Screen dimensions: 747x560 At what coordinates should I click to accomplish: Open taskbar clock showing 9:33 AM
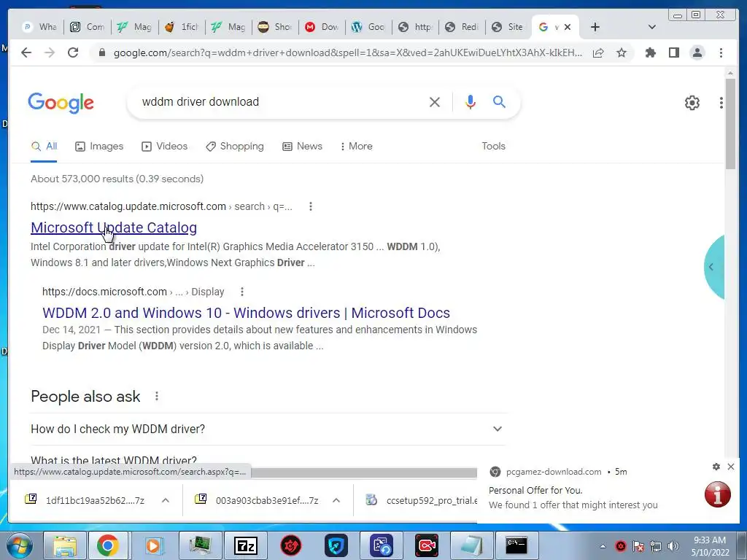[x=710, y=545]
